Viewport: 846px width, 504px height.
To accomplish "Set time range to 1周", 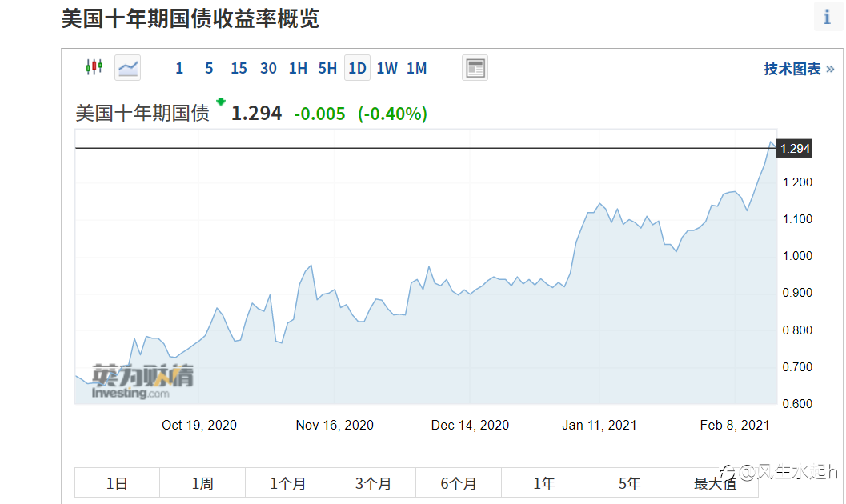I will (x=202, y=483).
